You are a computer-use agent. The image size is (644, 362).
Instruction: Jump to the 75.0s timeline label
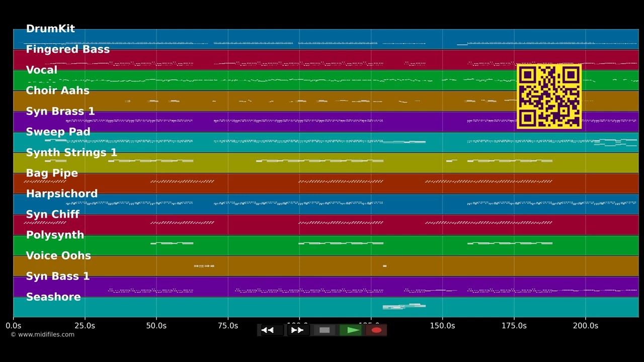pos(228,326)
